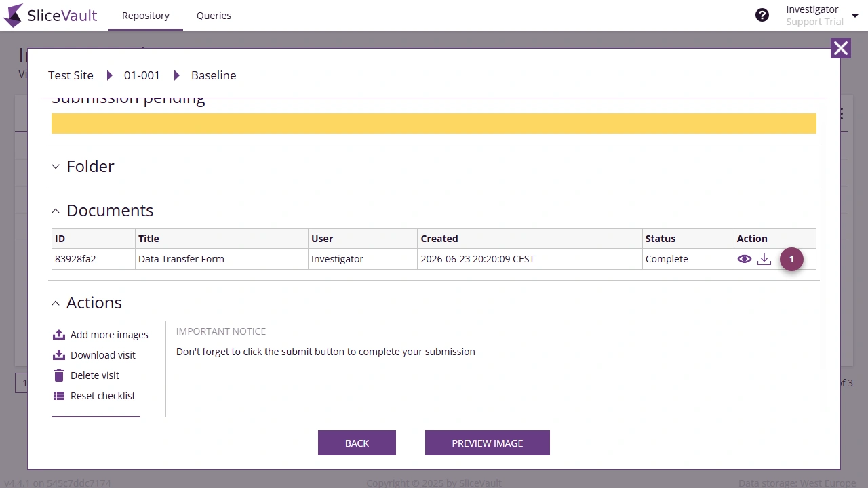The height and width of the screenshot is (488, 868).
Task: Click Reset checklist link
Action: click(103, 396)
